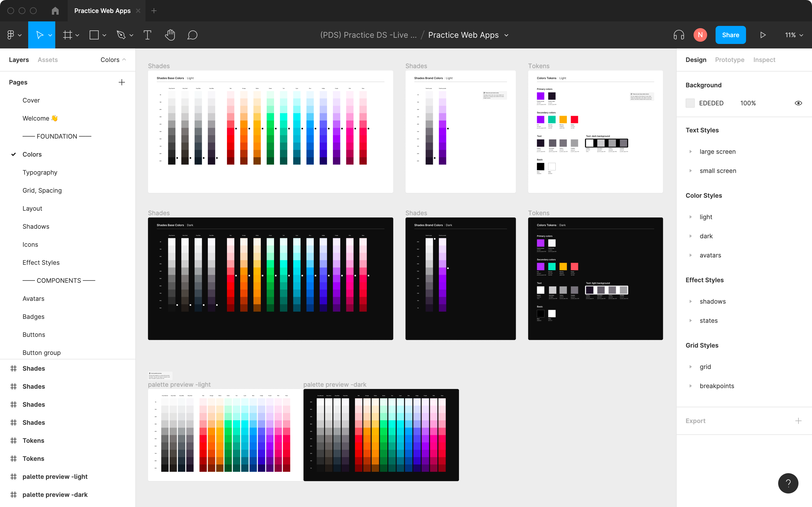Activate the Hand tool

point(170,35)
